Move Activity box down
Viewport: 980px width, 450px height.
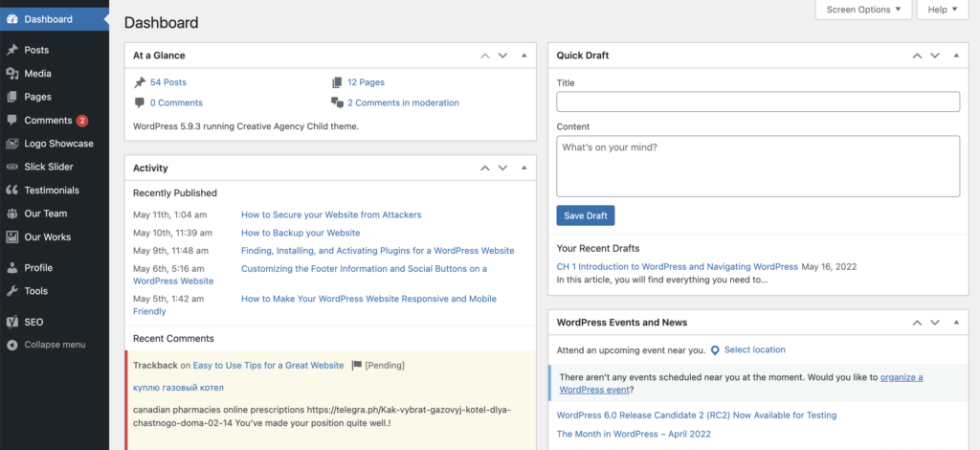click(x=502, y=169)
